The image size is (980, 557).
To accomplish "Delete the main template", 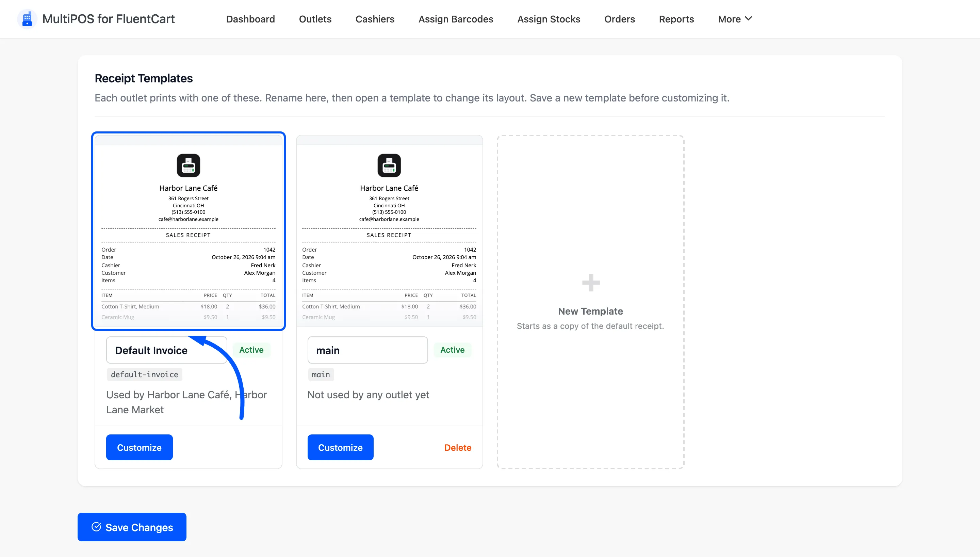I will click(x=458, y=447).
